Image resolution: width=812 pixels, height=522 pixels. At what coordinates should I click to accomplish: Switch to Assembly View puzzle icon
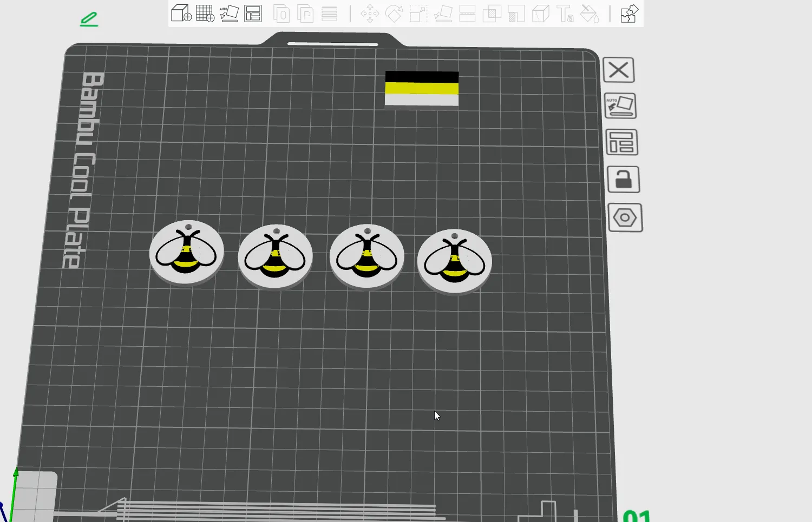(629, 13)
